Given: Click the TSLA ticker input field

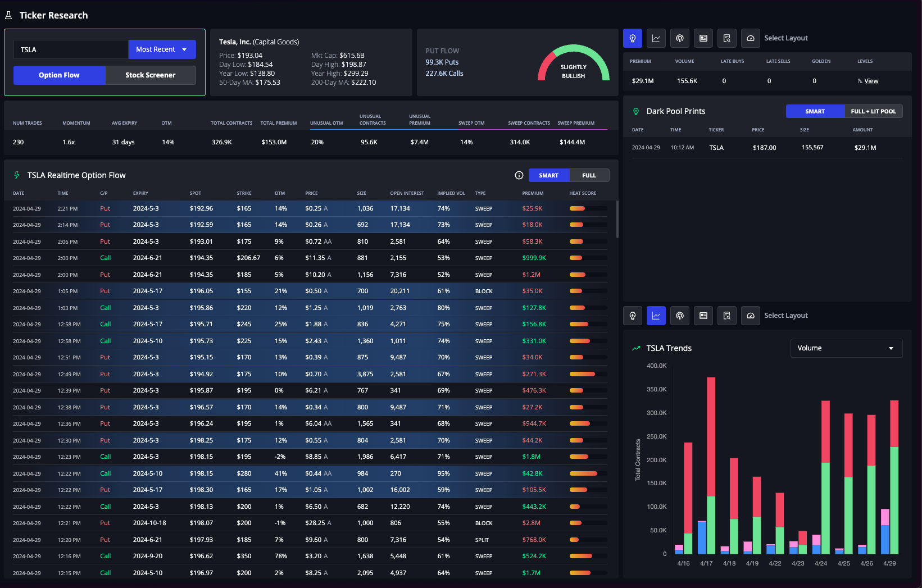Looking at the screenshot, I should (71, 49).
